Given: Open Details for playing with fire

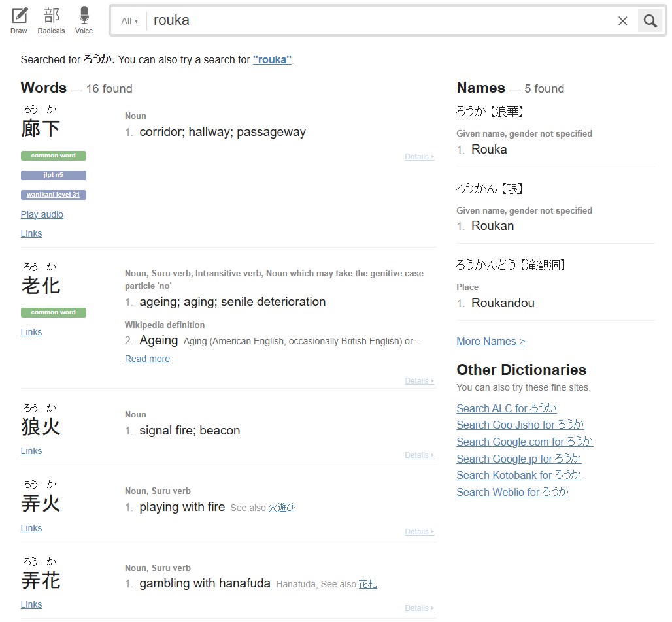Looking at the screenshot, I should 419,532.
